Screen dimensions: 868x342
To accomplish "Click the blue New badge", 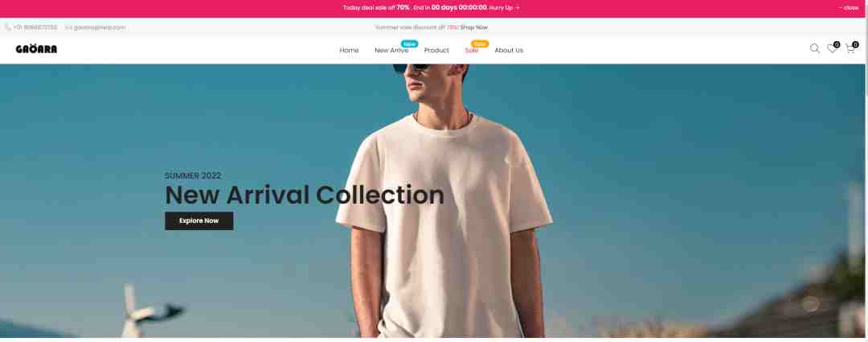I will [410, 43].
